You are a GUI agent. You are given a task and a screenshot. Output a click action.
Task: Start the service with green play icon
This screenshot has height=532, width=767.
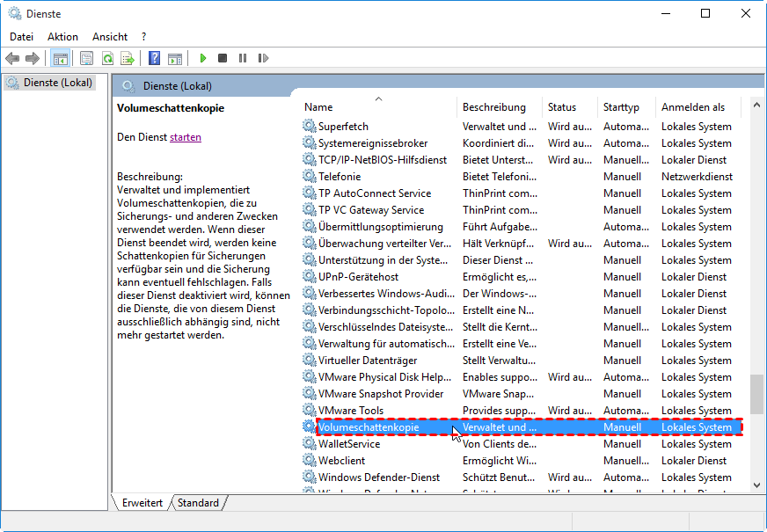203,58
